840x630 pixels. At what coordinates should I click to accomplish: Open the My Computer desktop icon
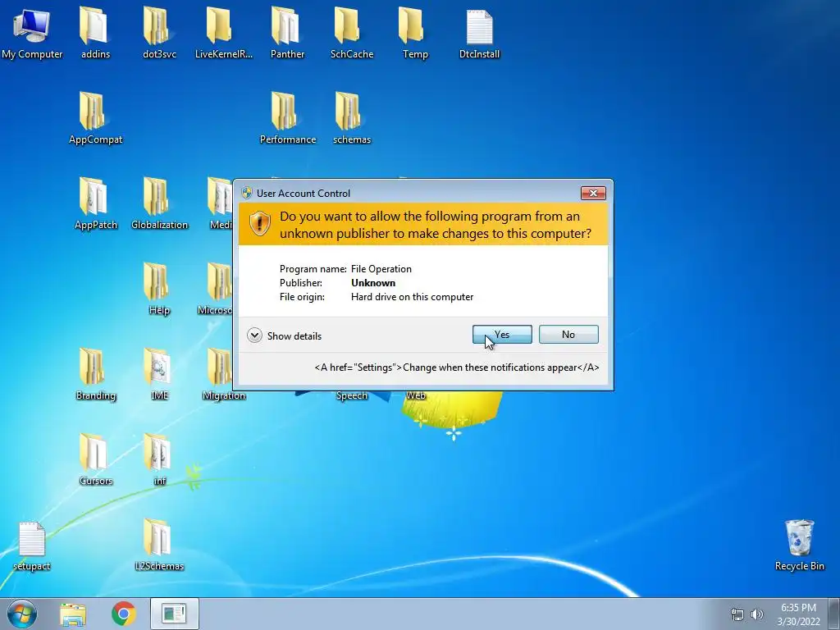[32, 33]
